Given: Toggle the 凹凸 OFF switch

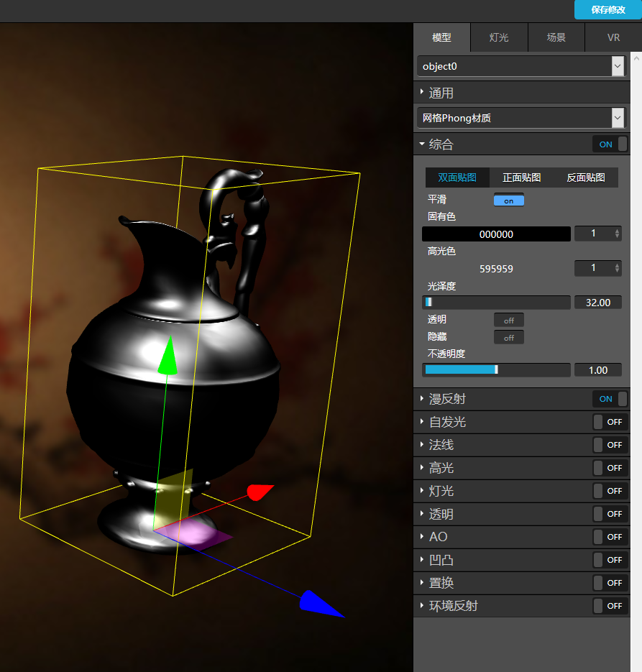Looking at the screenshot, I should click(610, 560).
